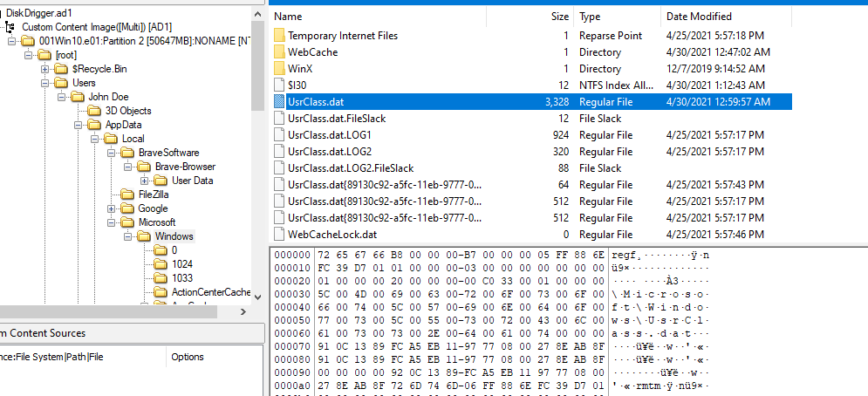Expand the $Recycle.Bin tree node
This screenshot has width=868, height=396.
tap(44, 69)
